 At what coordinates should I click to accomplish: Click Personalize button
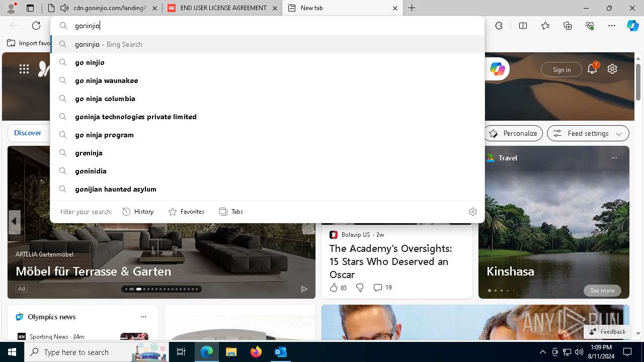point(513,133)
